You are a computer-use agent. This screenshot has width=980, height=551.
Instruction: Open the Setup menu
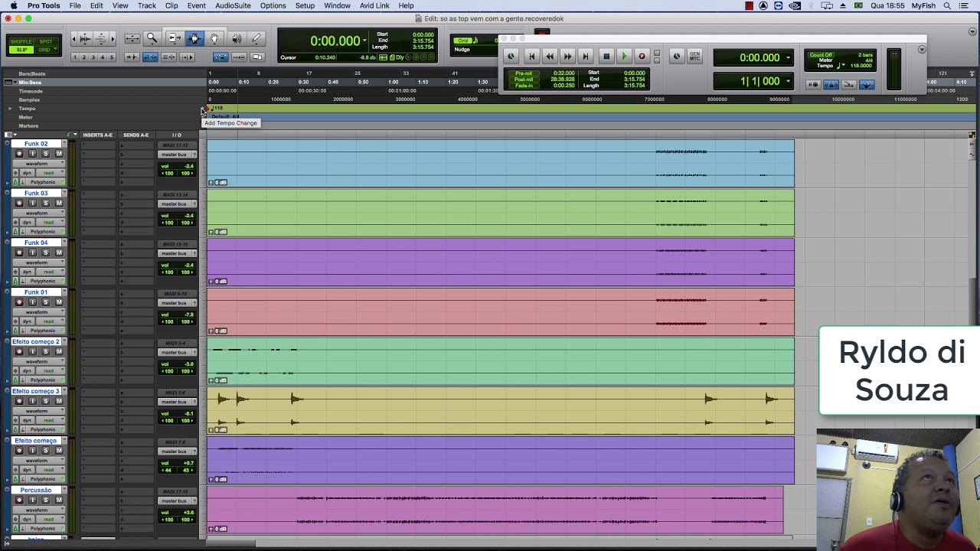click(x=305, y=5)
